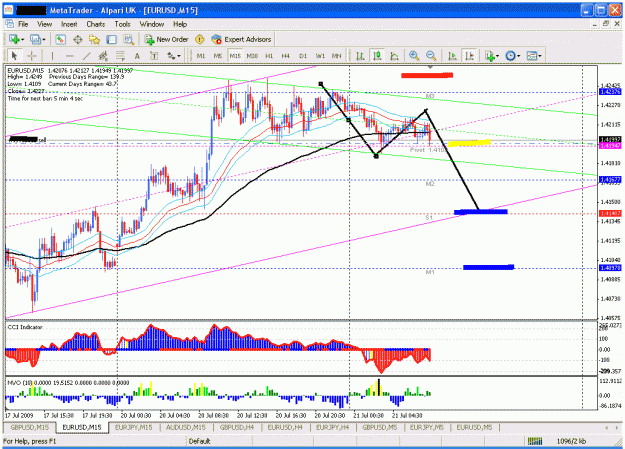Select the Fibonacci Retracement tool
This screenshot has width=625, height=449.
click(x=120, y=56)
